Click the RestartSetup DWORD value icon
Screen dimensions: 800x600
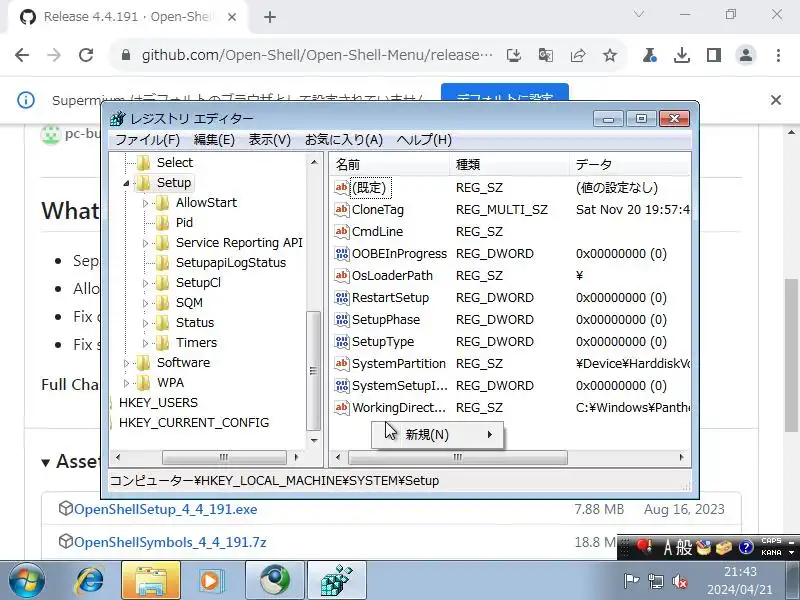(341, 297)
